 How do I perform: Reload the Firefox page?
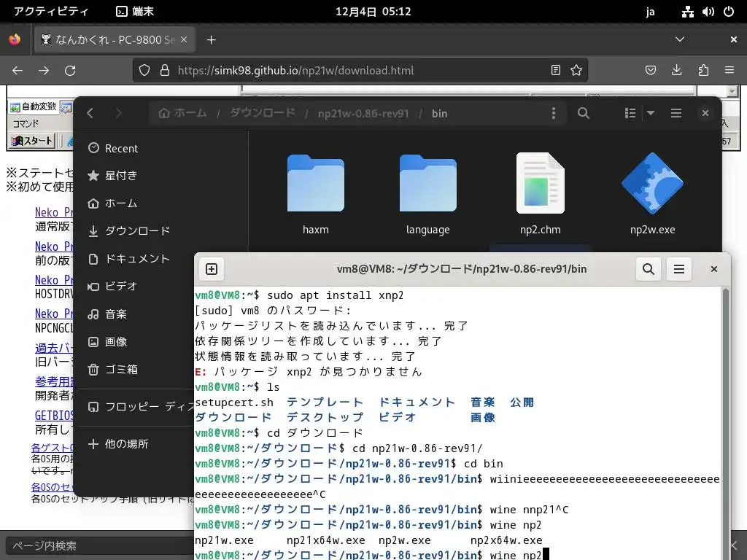tap(70, 71)
